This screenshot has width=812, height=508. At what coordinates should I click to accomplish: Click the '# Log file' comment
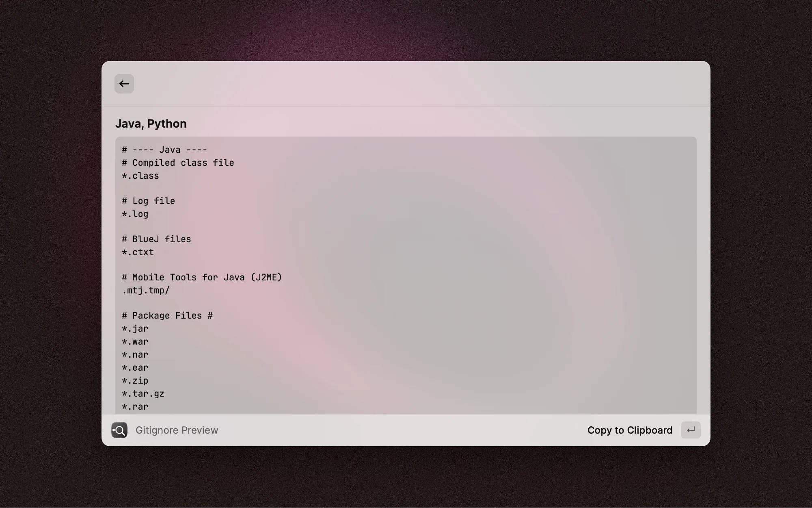[149, 201]
